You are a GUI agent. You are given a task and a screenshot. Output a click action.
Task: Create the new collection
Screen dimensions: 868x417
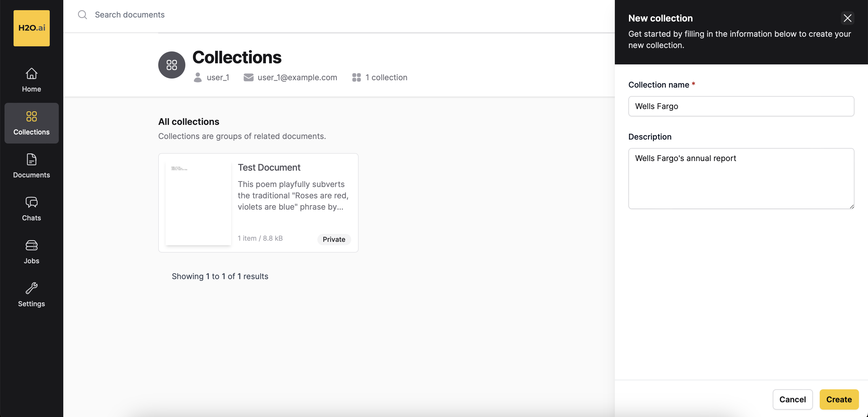click(839, 399)
